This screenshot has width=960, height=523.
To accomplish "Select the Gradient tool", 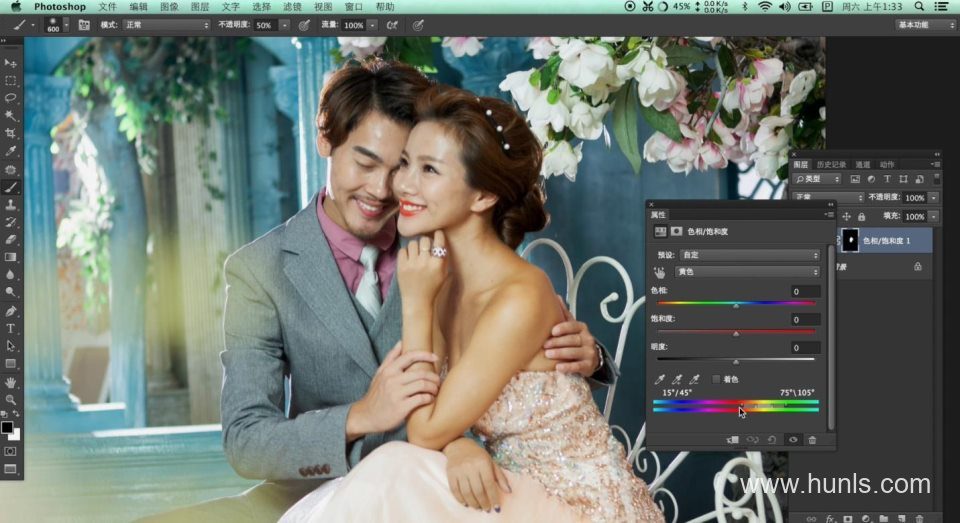I will coord(10,257).
